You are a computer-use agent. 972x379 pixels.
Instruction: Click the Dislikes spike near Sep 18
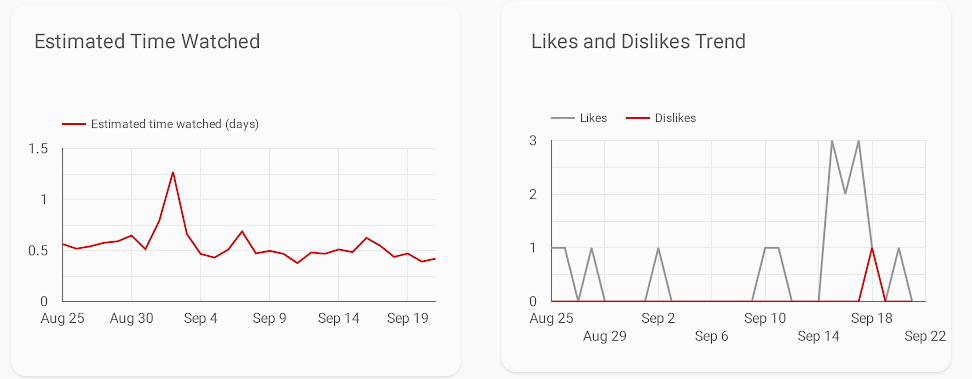[872, 248]
